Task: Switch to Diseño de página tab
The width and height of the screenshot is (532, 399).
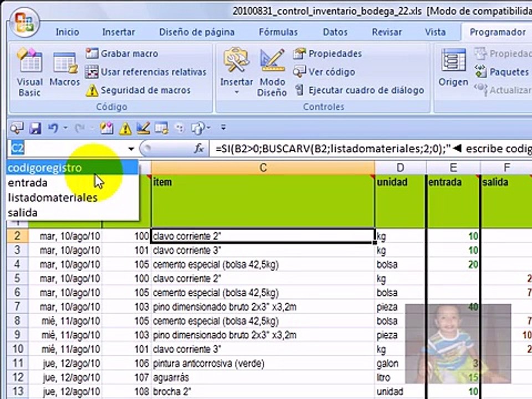Action: [197, 32]
